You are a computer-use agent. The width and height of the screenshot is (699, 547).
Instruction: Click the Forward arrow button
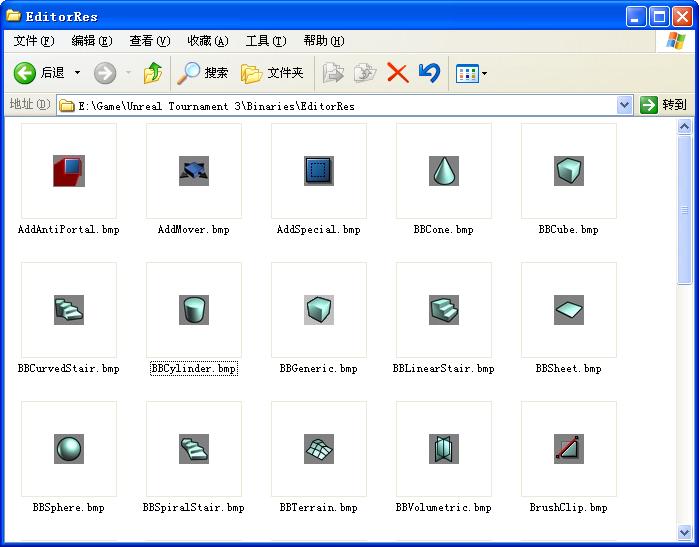coord(105,73)
